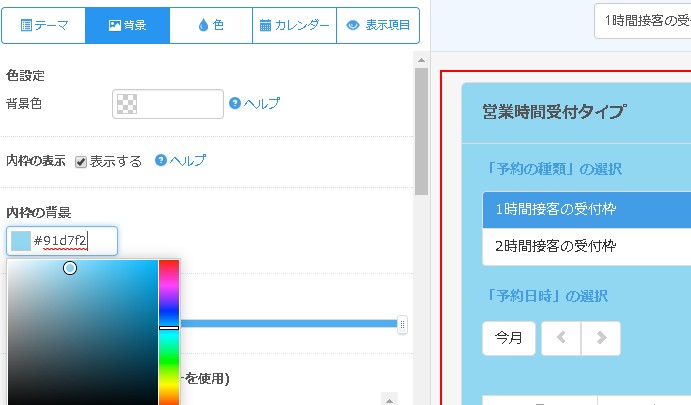Screen dimensions: 691x405
Task: Open the ヘルプ link next to 背景色
Action: click(x=262, y=103)
